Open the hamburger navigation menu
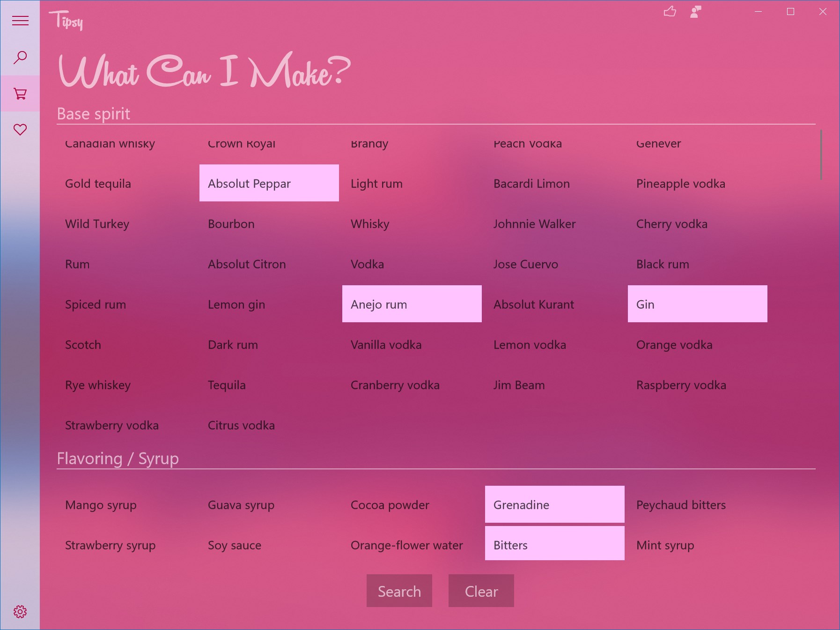The width and height of the screenshot is (840, 630). point(20,21)
